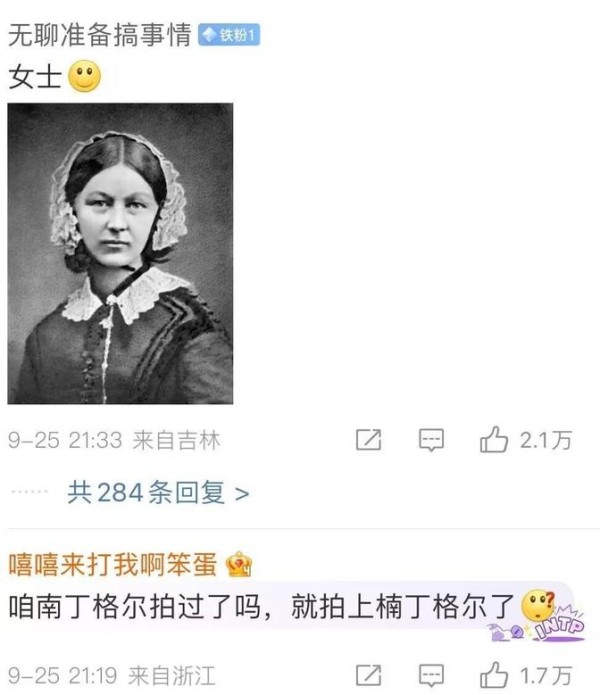Tap comment text 咱南丁格尔拍过了吗
The image size is (600, 695).
coord(135,606)
